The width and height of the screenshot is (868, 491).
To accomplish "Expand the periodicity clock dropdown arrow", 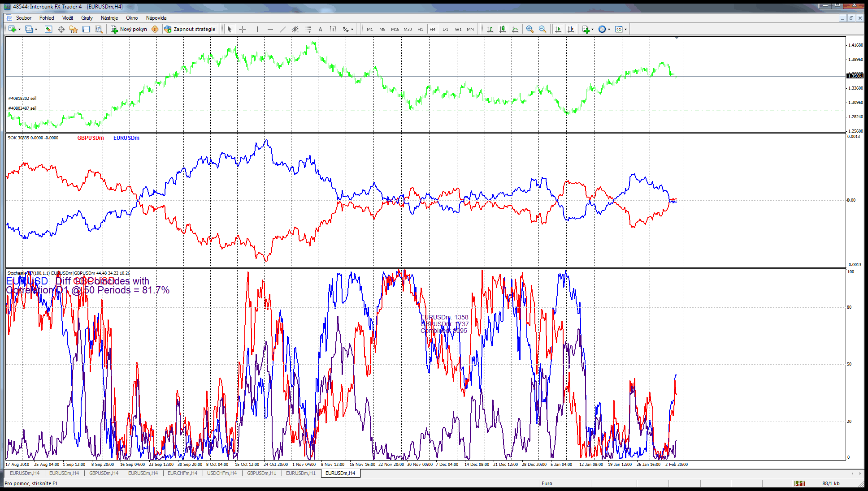I will [609, 30].
